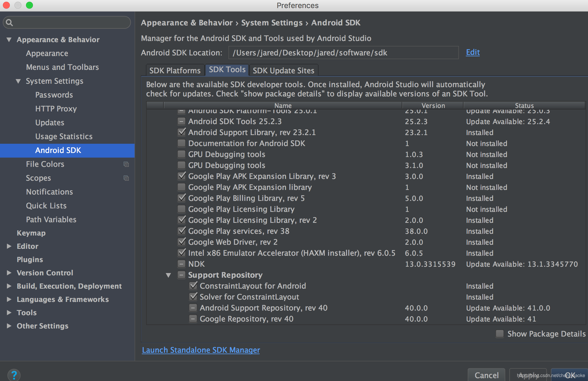This screenshot has height=381, width=588.
Task: Sort by Version column header
Action: 433,105
